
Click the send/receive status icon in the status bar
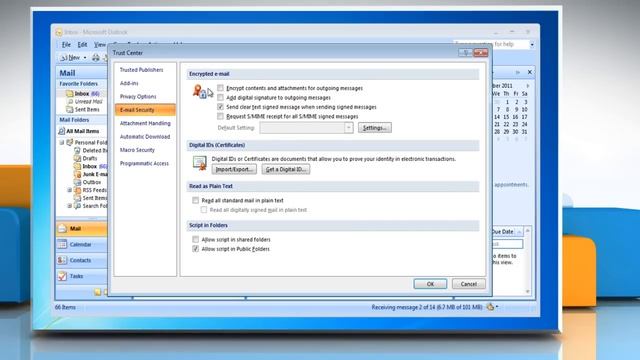click(490, 307)
